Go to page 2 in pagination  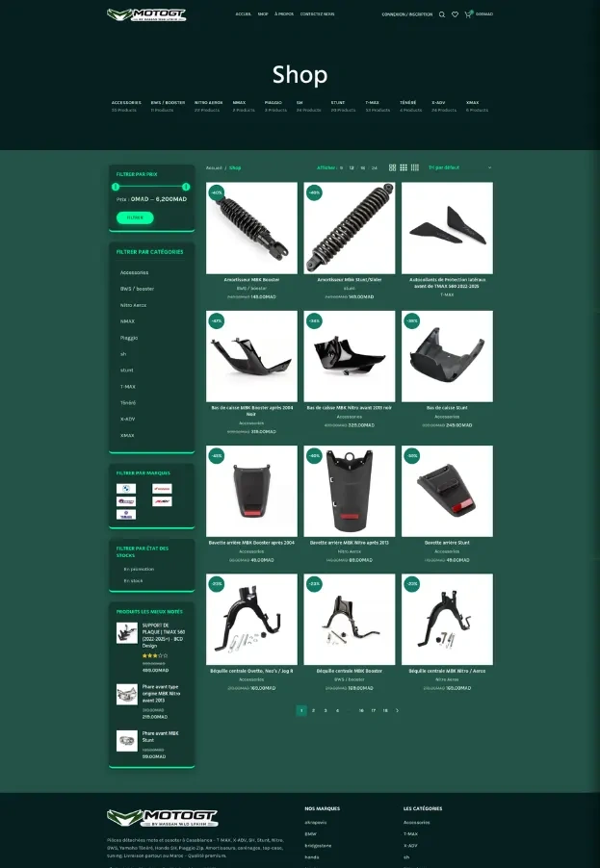click(x=313, y=711)
